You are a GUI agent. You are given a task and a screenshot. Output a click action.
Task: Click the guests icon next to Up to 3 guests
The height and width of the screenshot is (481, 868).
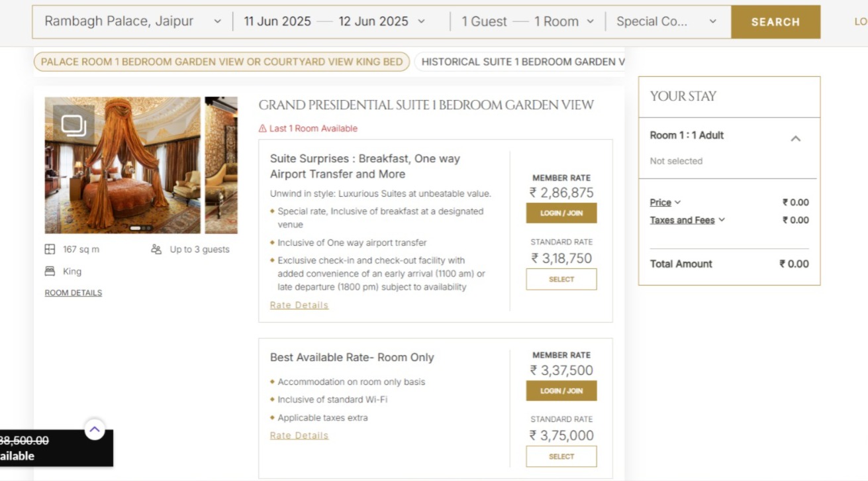[156, 249]
